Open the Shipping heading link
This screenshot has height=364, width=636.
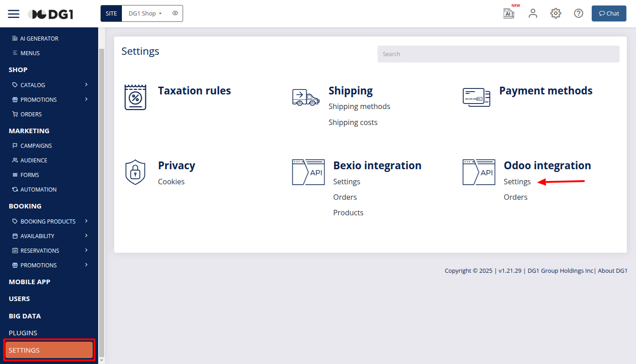coord(351,91)
